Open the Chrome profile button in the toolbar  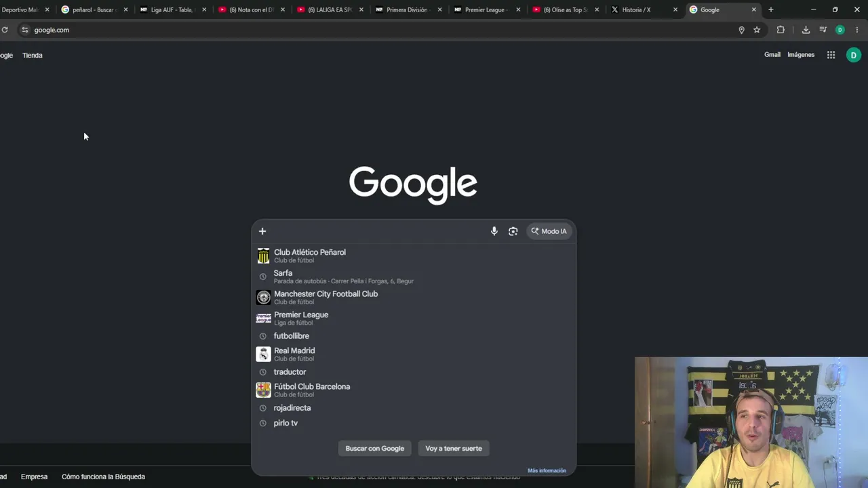[x=840, y=30]
